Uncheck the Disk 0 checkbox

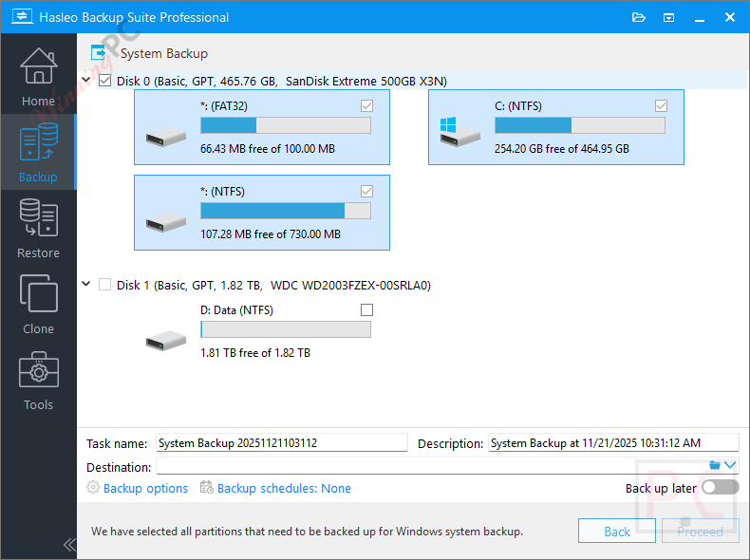point(104,81)
